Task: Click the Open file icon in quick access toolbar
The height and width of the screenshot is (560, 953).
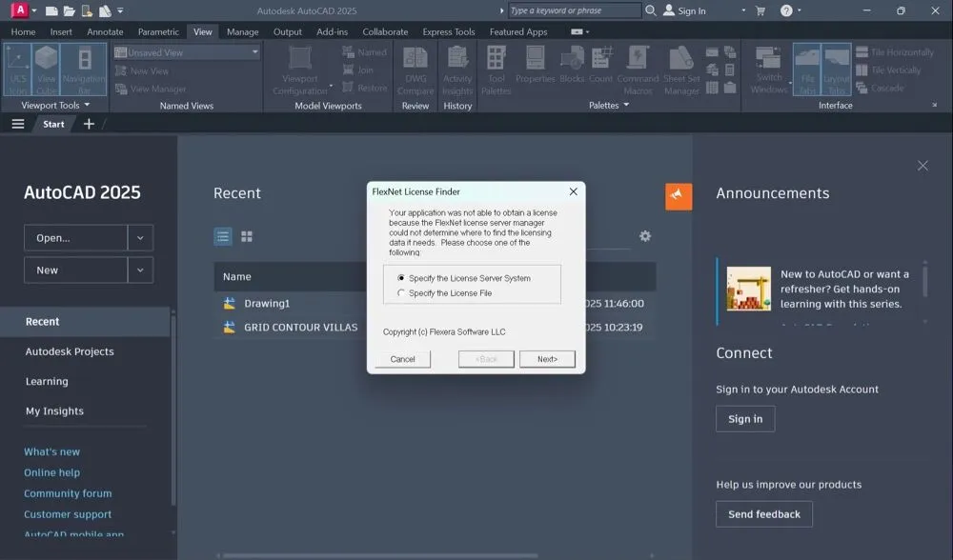Action: 69,10
